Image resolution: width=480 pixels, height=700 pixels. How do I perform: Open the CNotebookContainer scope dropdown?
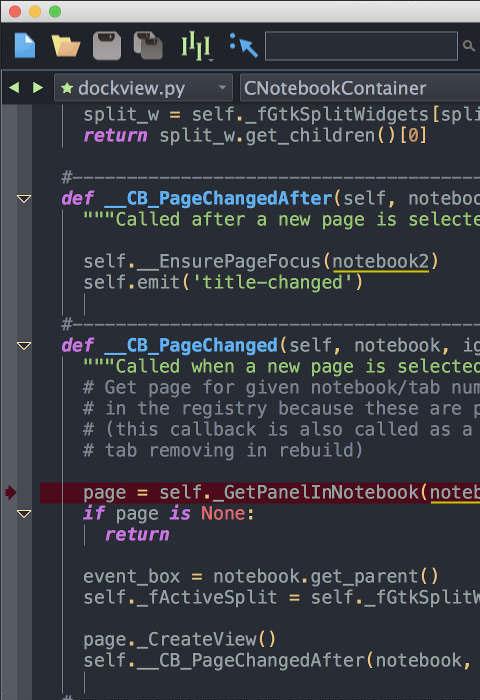point(360,88)
